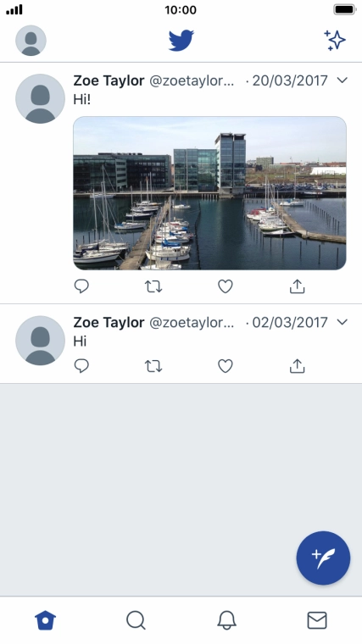Open the Search tab

pyautogui.click(x=136, y=619)
